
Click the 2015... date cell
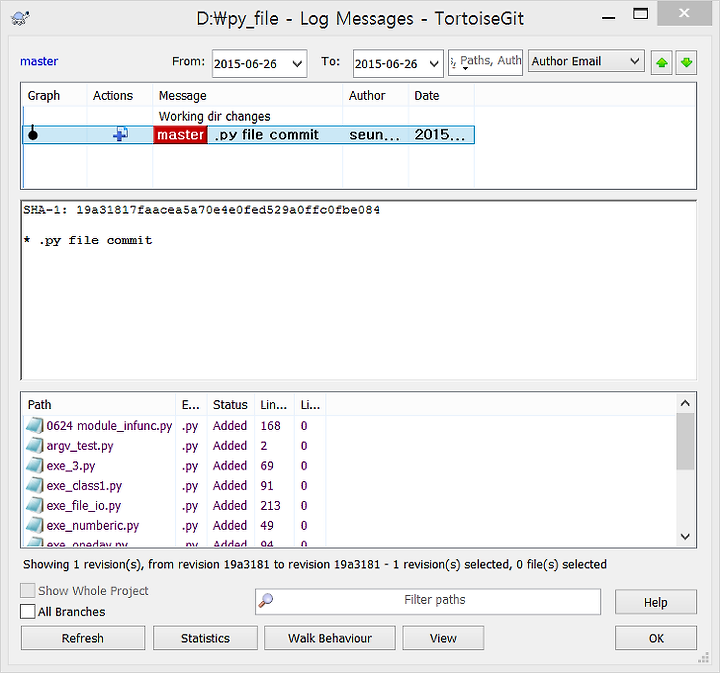[439, 135]
